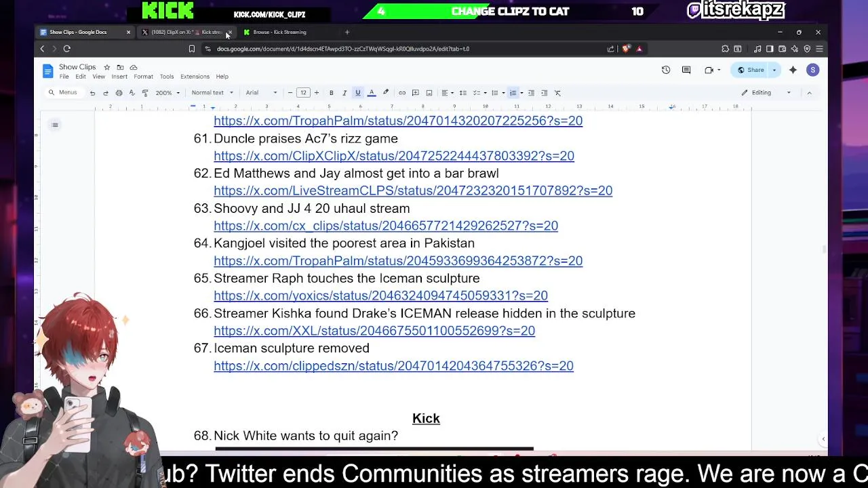Open the ClipXClipX status link
This screenshot has height=488, width=868.
[394, 156]
